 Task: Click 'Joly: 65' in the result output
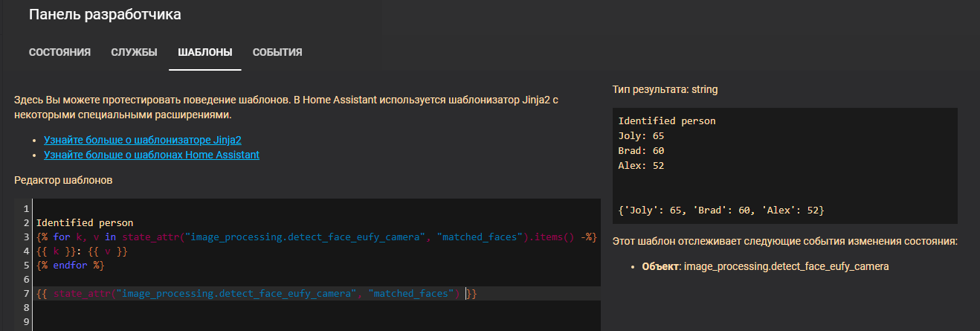click(x=641, y=136)
